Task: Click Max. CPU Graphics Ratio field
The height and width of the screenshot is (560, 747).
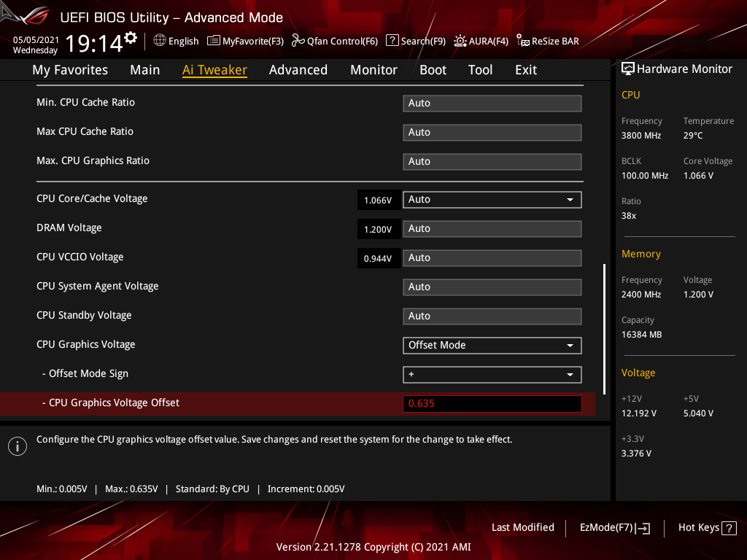Action: click(492, 161)
